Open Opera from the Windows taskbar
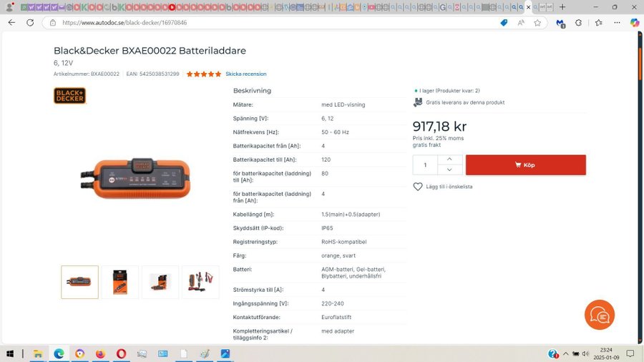 121,353
